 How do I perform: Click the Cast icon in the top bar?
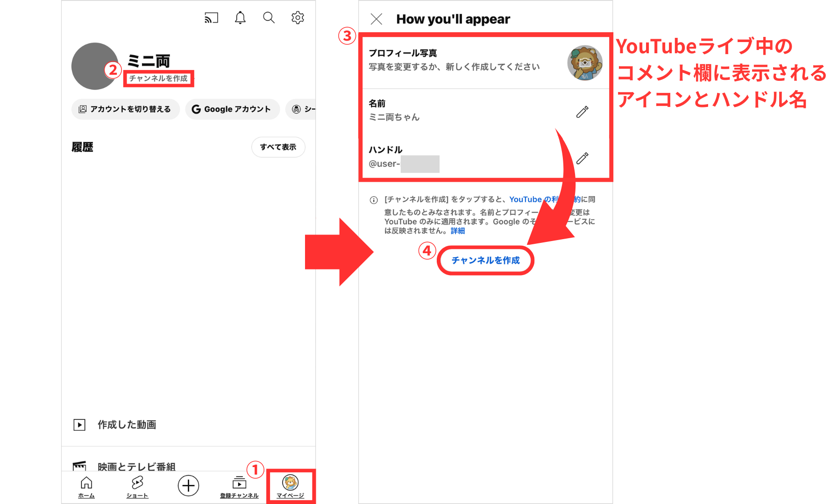click(211, 17)
